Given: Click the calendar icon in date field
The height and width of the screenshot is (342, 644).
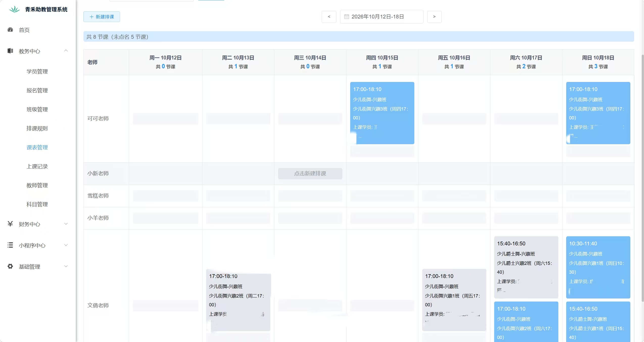Looking at the screenshot, I should (x=347, y=17).
